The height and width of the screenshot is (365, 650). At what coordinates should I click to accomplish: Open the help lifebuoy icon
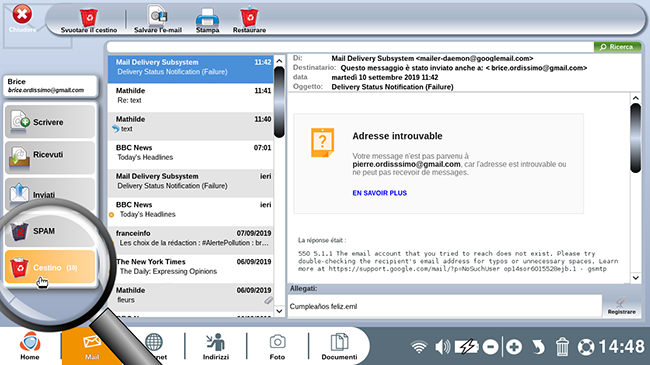[x=586, y=347]
